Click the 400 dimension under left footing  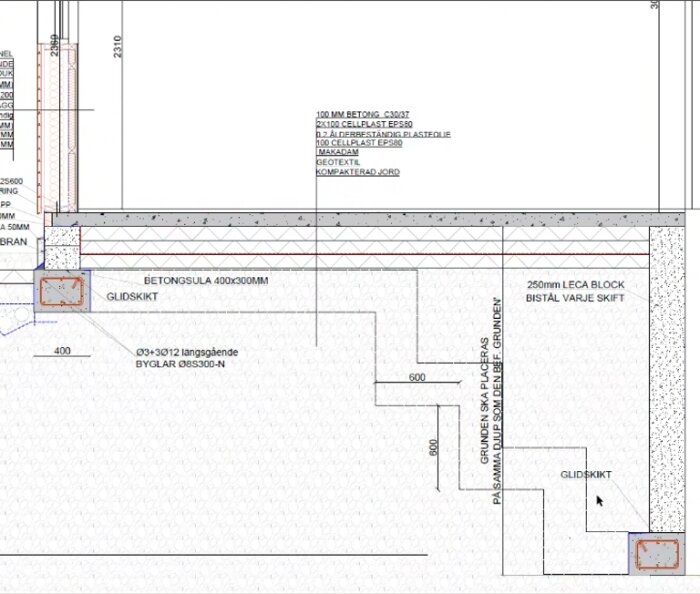(62, 351)
